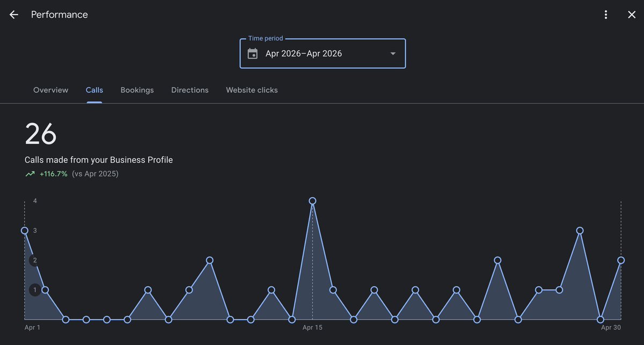Click the +116.7% change value
Viewport: 644px width, 345px height.
coord(54,174)
